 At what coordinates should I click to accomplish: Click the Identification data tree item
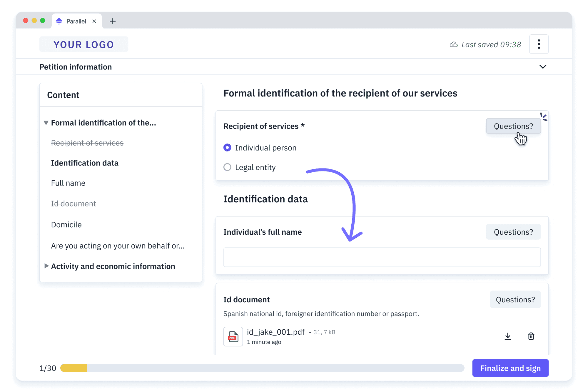coord(85,163)
